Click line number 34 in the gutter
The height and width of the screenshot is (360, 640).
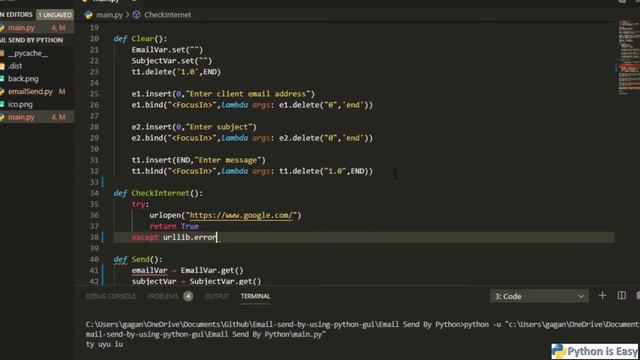click(94, 193)
